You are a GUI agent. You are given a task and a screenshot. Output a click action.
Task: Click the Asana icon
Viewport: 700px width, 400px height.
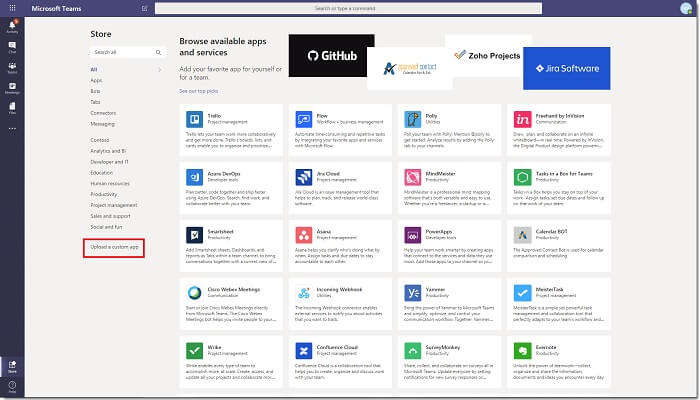(304, 235)
